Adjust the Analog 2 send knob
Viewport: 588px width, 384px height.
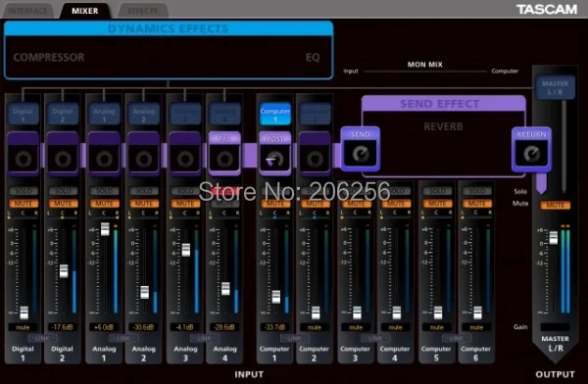pos(144,159)
